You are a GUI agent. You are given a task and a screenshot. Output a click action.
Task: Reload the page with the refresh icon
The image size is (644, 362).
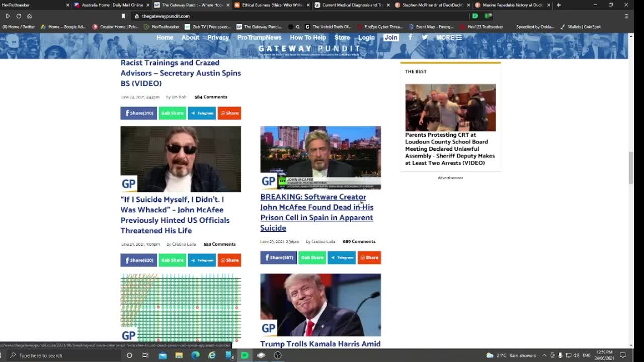[19, 16]
